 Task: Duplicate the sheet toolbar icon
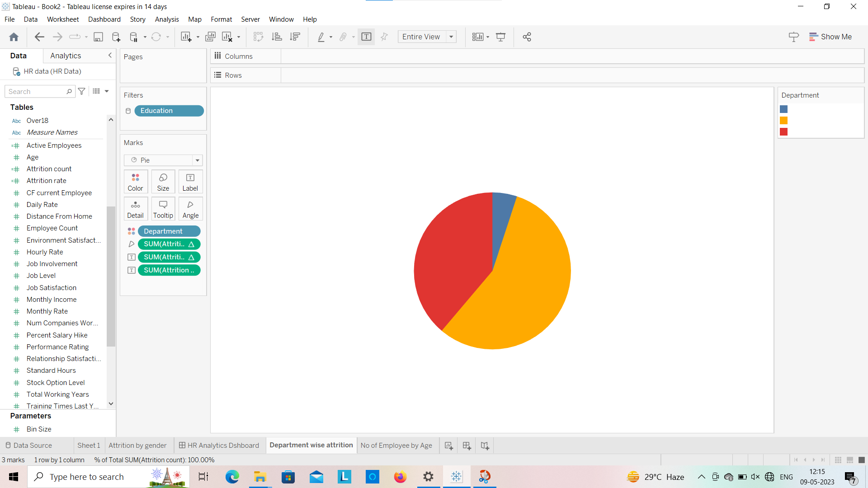[x=210, y=37]
